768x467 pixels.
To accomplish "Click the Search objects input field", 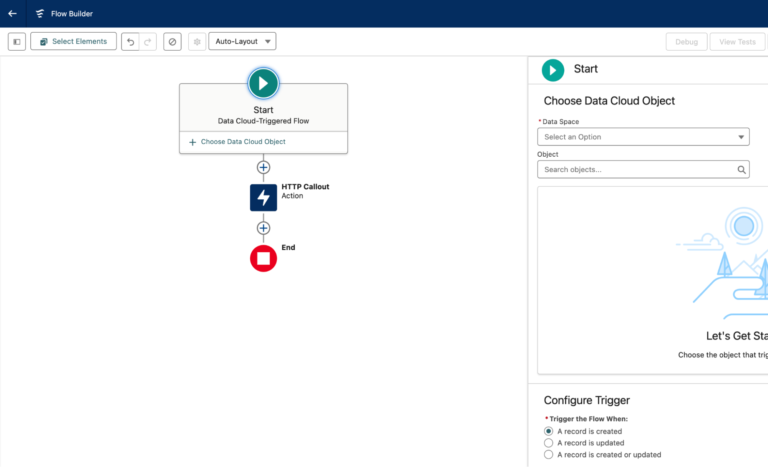I will coord(643,170).
